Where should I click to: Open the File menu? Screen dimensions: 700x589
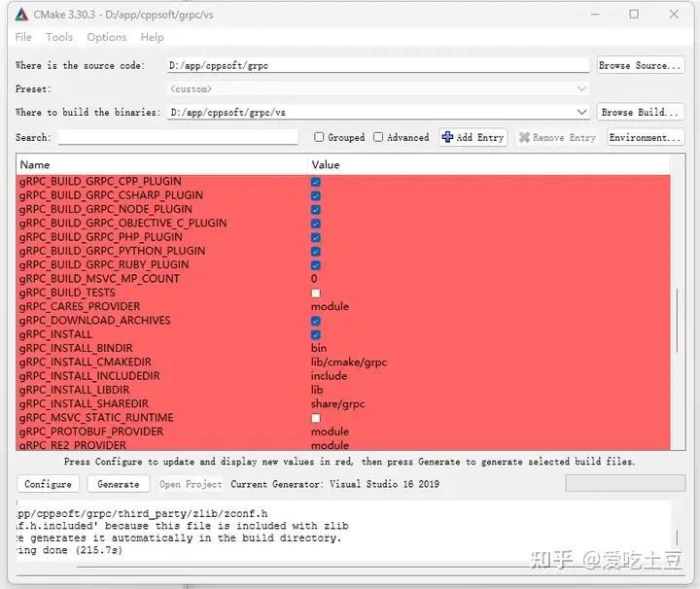23,37
